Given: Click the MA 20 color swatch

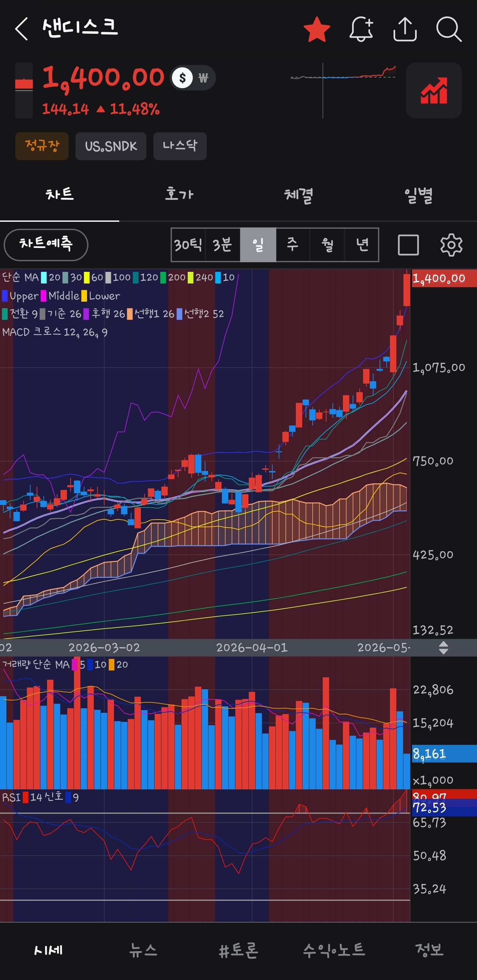Looking at the screenshot, I should coord(44,277).
